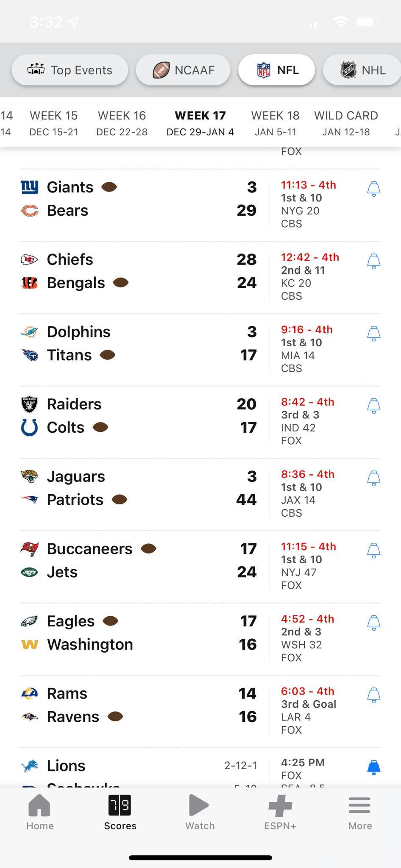Turn off the Lions game alert bell
The image size is (401, 868).
[x=373, y=767]
